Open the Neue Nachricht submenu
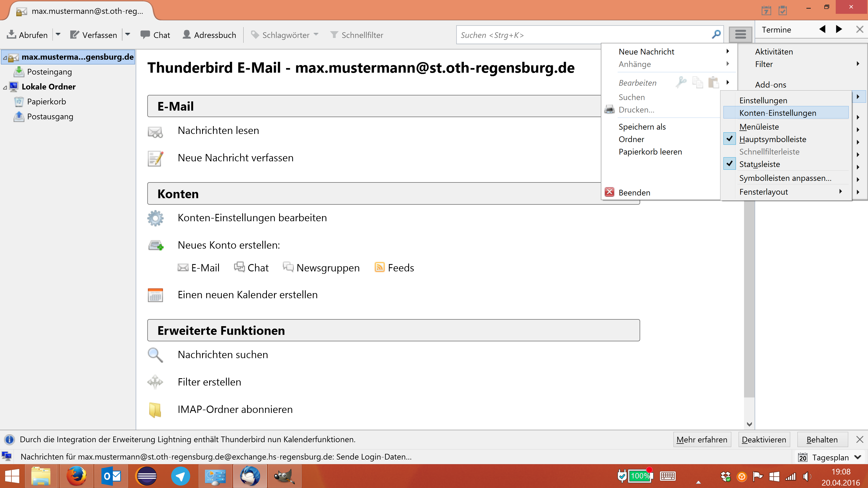The height and width of the screenshot is (488, 868). 646,52
